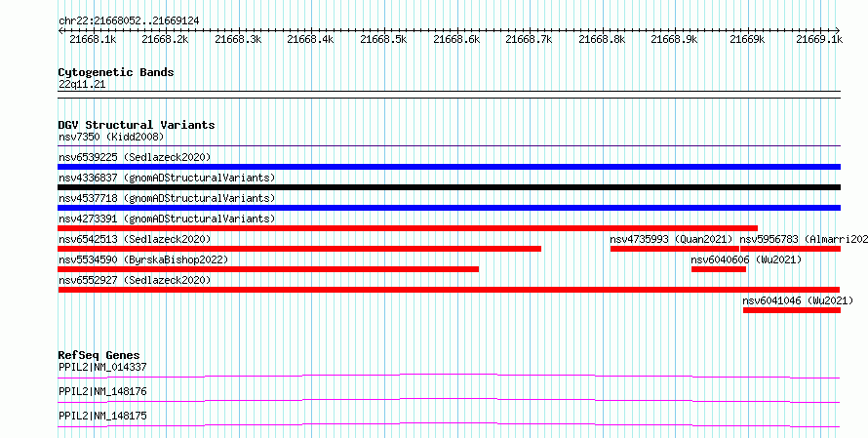Viewport: 868px width, 438px height.
Task: Click the nsv6542513 (Sedlazeck2020) label
Action: [x=135, y=239]
